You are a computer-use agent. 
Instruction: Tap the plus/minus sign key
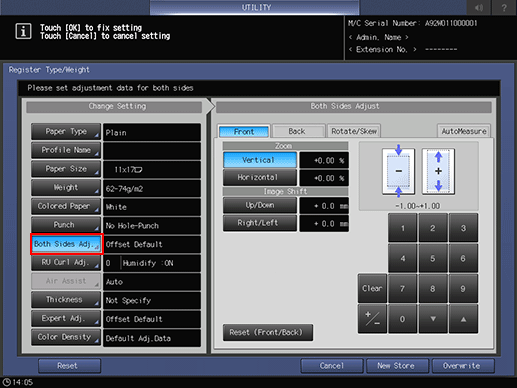tap(372, 319)
